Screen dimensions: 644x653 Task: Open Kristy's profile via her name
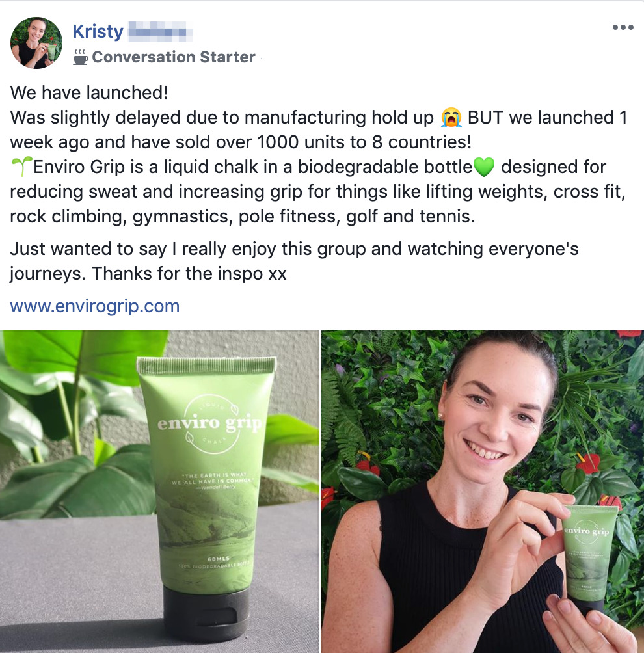(x=98, y=32)
